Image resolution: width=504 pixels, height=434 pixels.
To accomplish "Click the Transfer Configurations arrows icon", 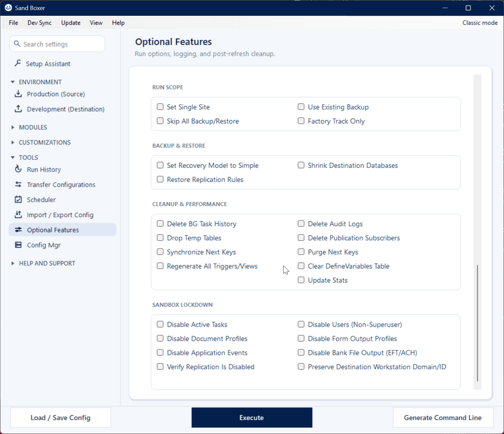I will [18, 184].
